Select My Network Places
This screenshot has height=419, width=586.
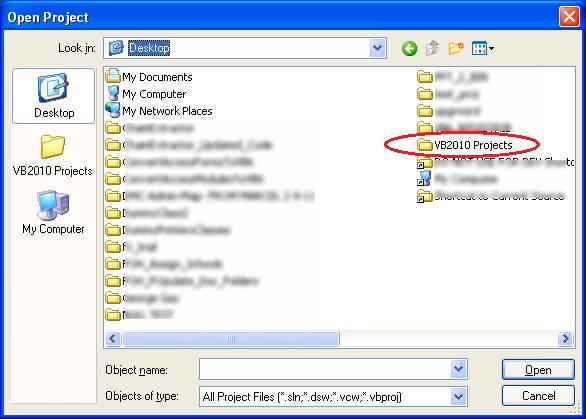pos(159,111)
